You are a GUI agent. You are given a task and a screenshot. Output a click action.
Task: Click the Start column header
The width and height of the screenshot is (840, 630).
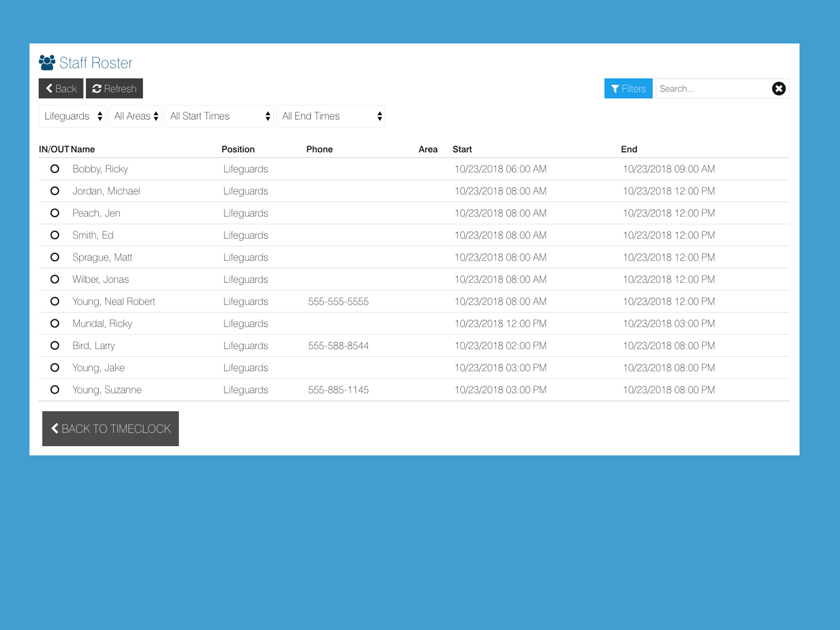pos(462,149)
